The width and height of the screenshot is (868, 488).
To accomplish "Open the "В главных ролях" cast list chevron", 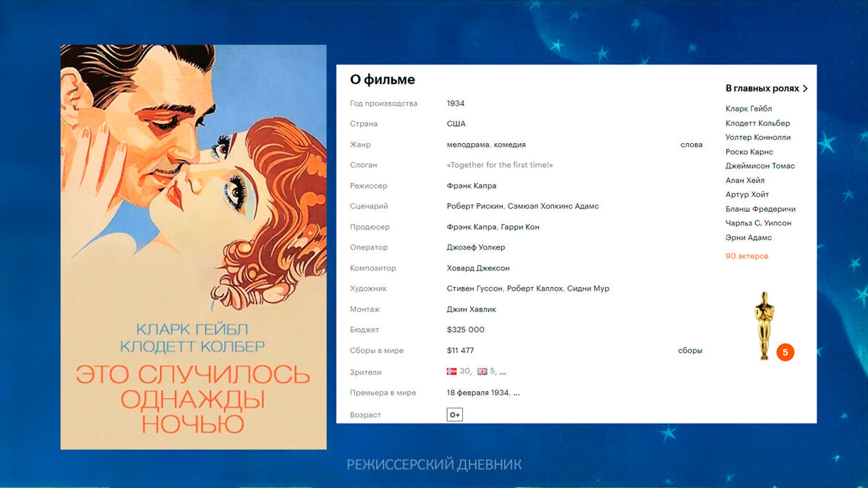I will click(805, 88).
